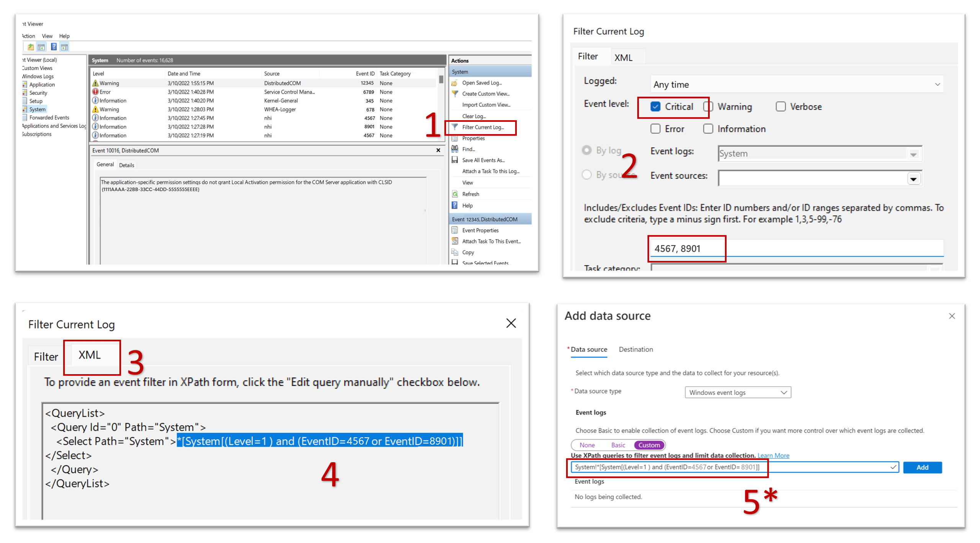Uncheck the Critical event level
980x543 pixels.
(655, 106)
